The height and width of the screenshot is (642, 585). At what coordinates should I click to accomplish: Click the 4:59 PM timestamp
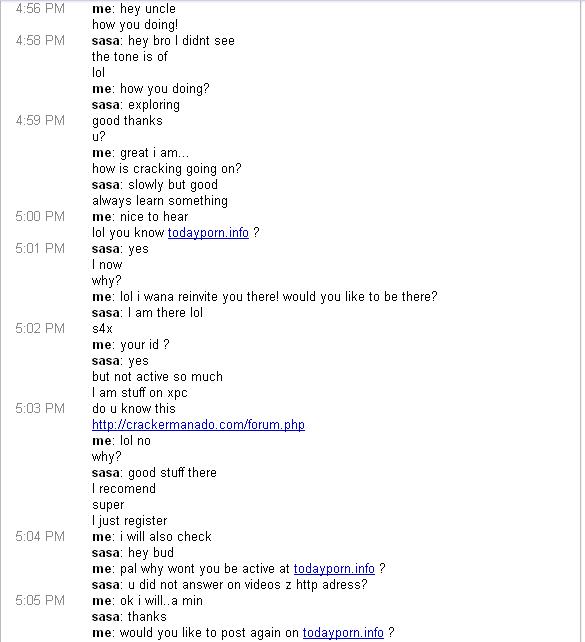tap(40, 120)
